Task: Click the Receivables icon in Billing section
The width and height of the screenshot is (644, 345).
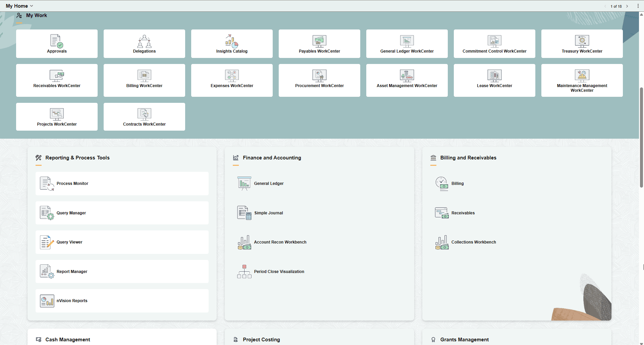Action: click(x=442, y=213)
